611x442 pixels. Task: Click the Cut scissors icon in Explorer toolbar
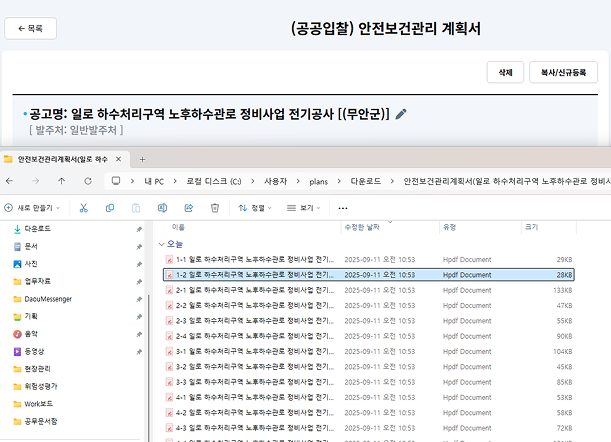coord(83,208)
